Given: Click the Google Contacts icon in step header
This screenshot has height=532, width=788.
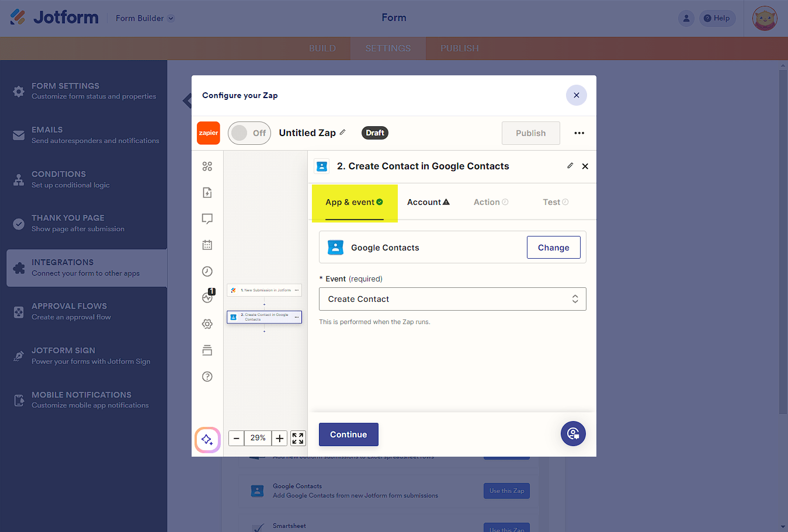Looking at the screenshot, I should pos(322,166).
